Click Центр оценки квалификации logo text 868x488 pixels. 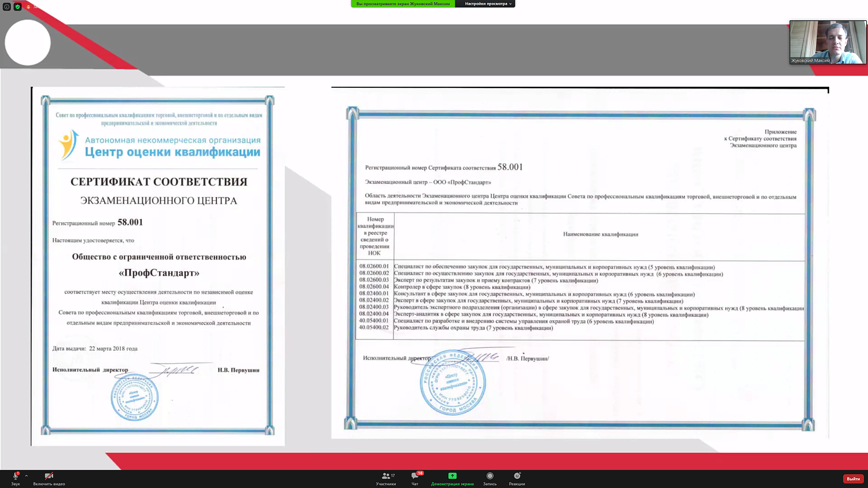[172, 152]
